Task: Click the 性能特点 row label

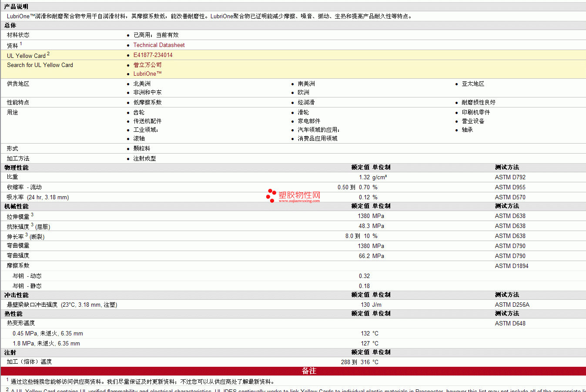Action: [x=18, y=102]
